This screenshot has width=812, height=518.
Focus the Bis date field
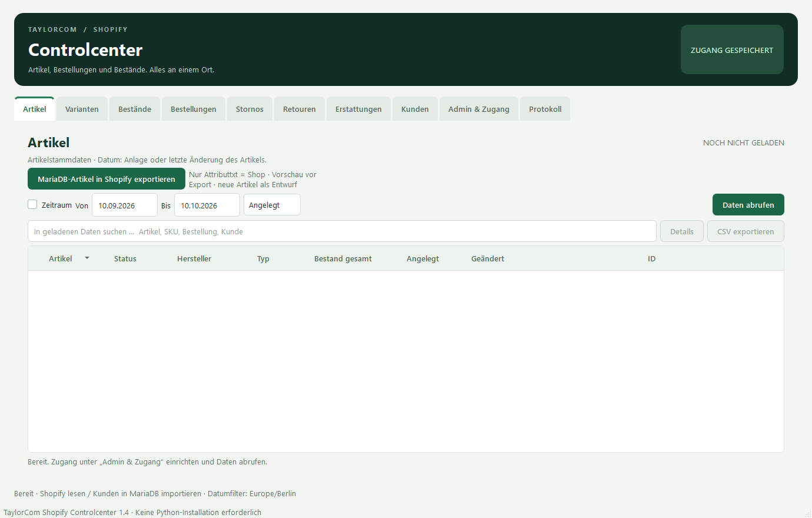tap(207, 205)
